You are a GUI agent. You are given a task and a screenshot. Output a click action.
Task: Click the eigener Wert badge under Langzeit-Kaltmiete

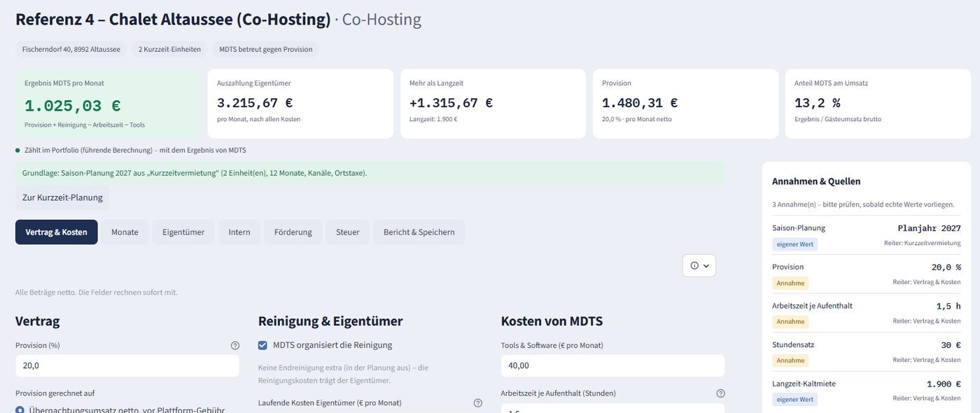coord(794,400)
